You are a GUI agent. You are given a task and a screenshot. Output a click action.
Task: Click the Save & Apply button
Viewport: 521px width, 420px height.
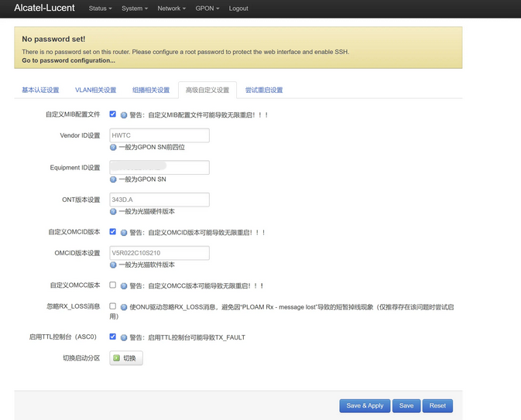(x=365, y=406)
